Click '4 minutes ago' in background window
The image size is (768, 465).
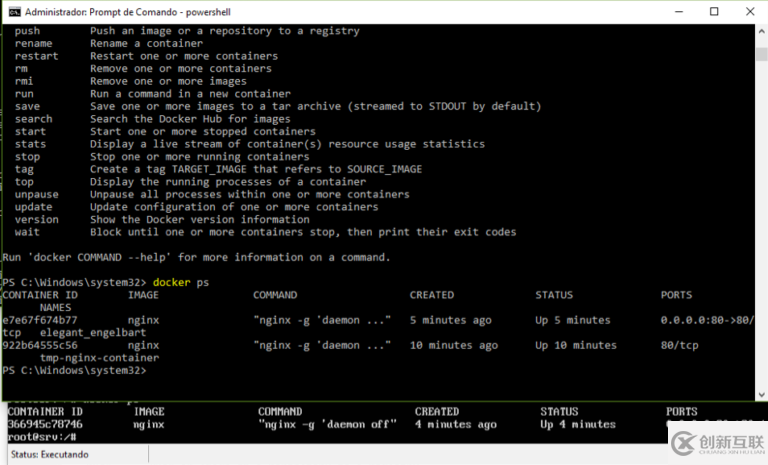(456, 424)
